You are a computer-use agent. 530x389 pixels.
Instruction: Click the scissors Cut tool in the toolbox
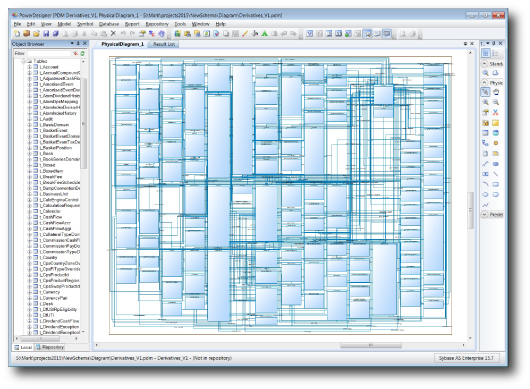496,112
